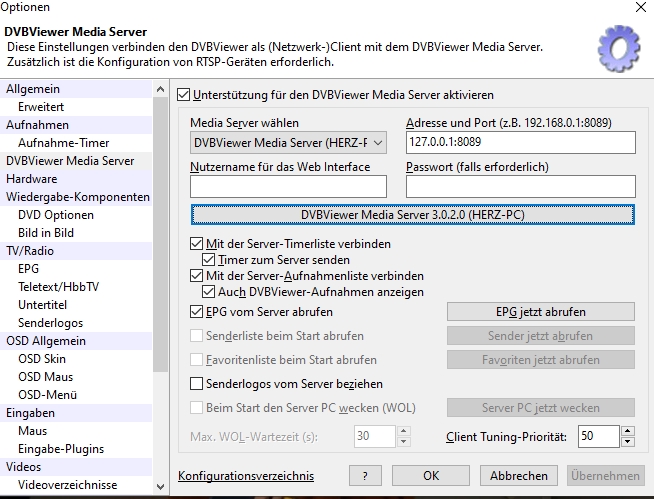Toggle Unterstützung für DVBViewer Media Server
The image size is (654, 499).
(183, 95)
